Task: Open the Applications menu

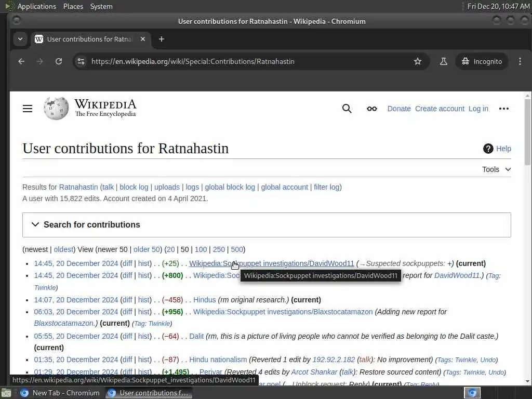Action: (37, 6)
